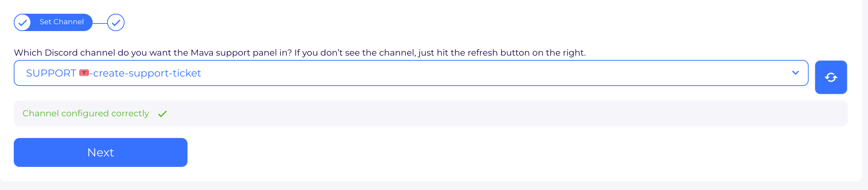The width and height of the screenshot is (868, 190).
Task: Click the first step checkmark circle
Action: click(x=22, y=22)
